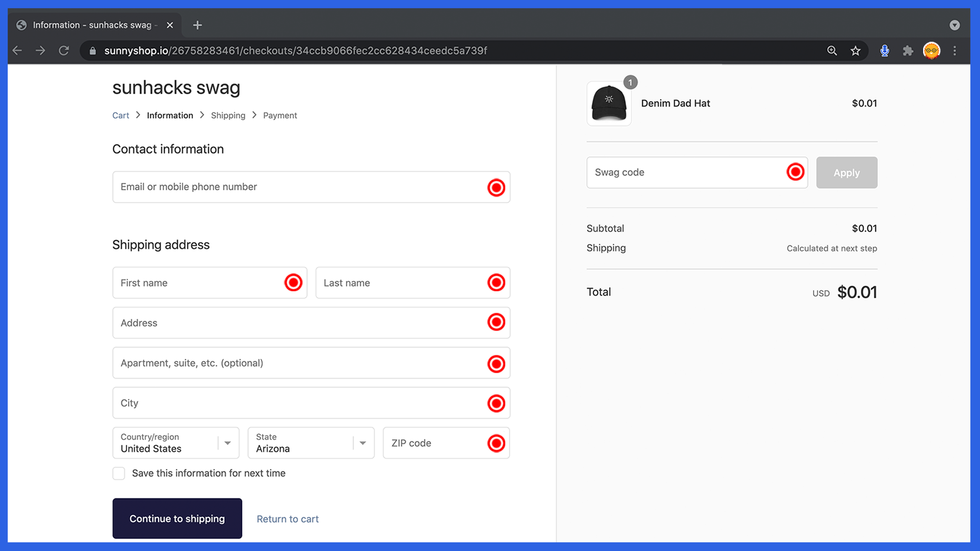The height and width of the screenshot is (551, 980).
Task: Click Return to cart link
Action: pos(287,519)
